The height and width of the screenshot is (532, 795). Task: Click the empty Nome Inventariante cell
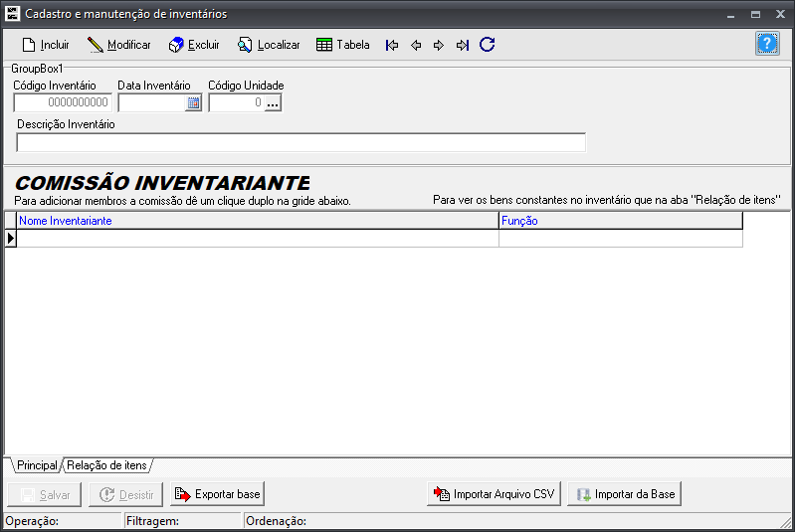click(258, 238)
